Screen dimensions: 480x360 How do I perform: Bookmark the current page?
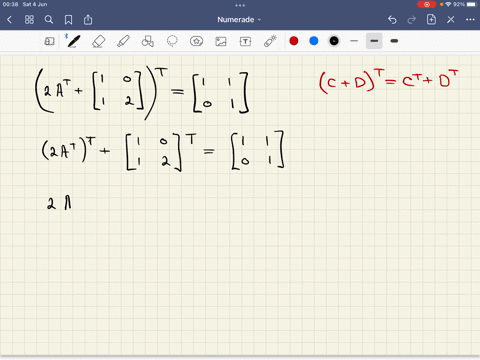click(68, 20)
